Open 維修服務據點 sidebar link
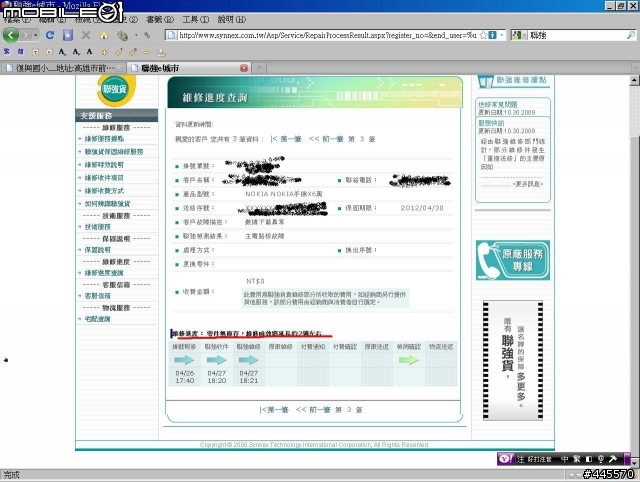Image resolution: width=640 pixels, height=482 pixels. pyautogui.click(x=104, y=139)
